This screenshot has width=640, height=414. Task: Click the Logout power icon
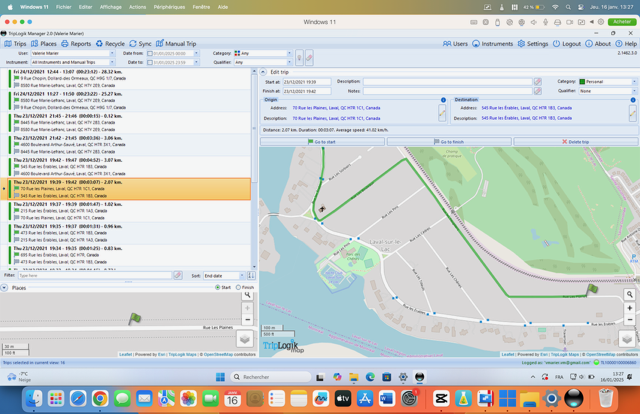(567, 44)
